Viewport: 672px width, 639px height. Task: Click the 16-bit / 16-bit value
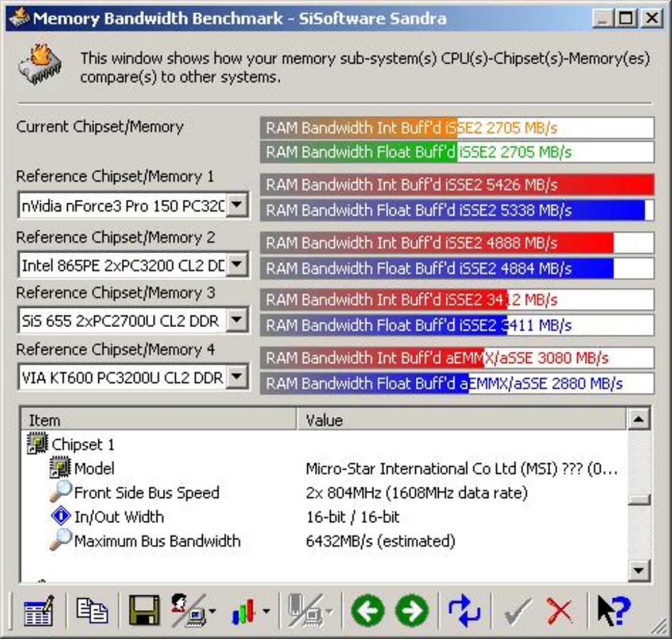(x=353, y=517)
